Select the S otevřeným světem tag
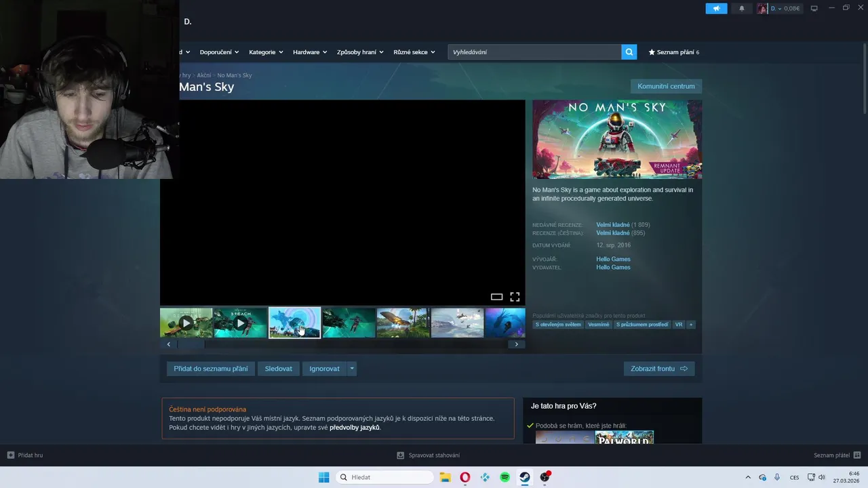868x488 pixels. tap(558, 325)
